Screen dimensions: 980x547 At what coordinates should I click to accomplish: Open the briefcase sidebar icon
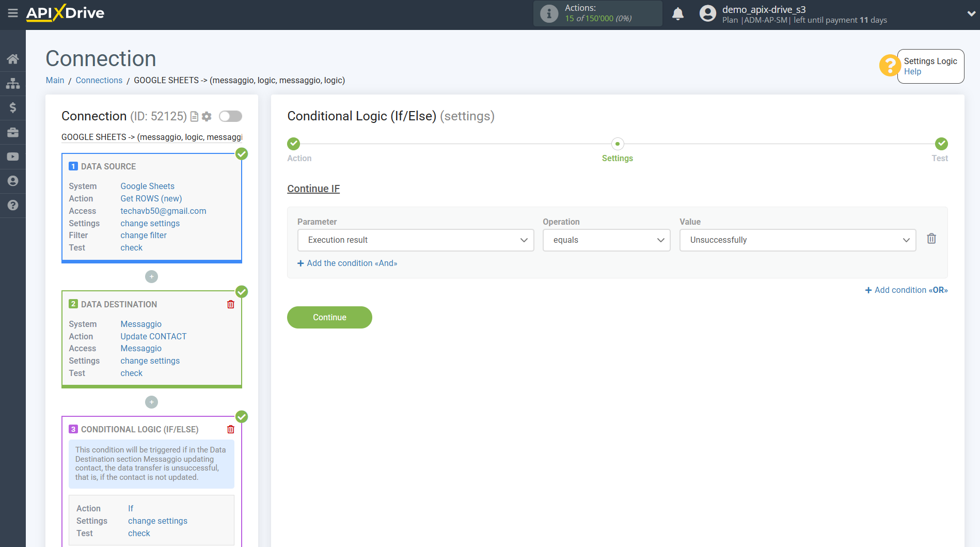13,132
